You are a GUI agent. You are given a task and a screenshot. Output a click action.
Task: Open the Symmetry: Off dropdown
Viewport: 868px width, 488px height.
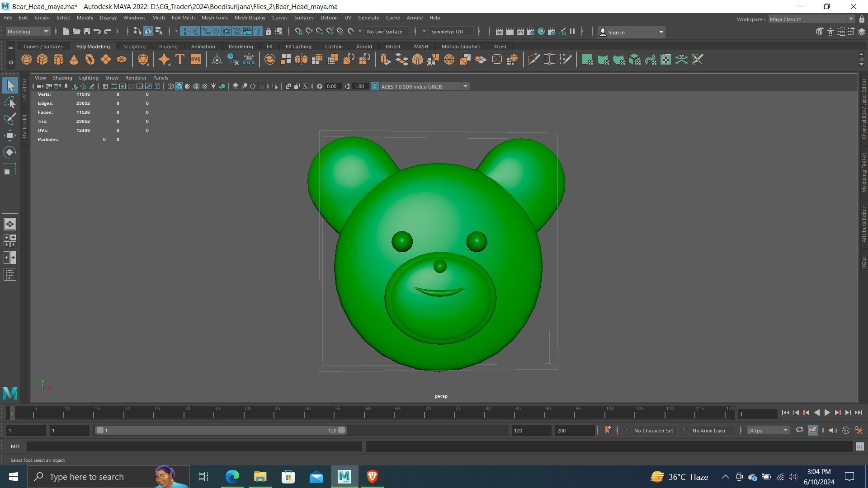coord(451,32)
